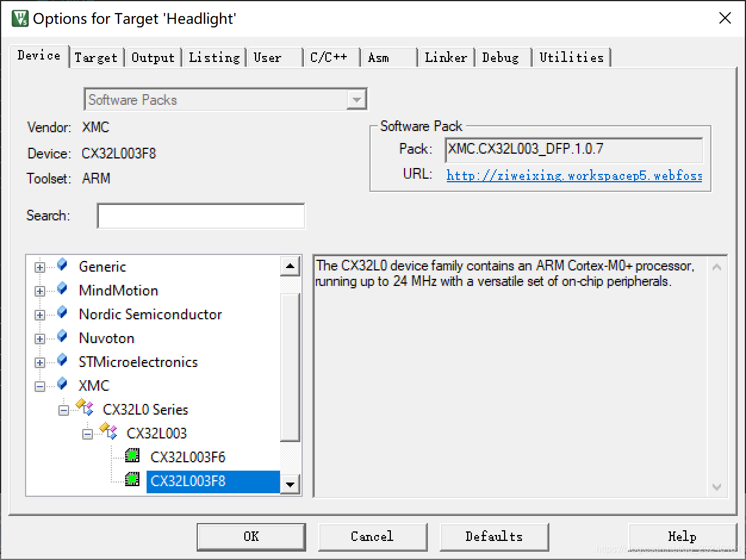
Task: Click the Defaults button
Action: point(494,536)
